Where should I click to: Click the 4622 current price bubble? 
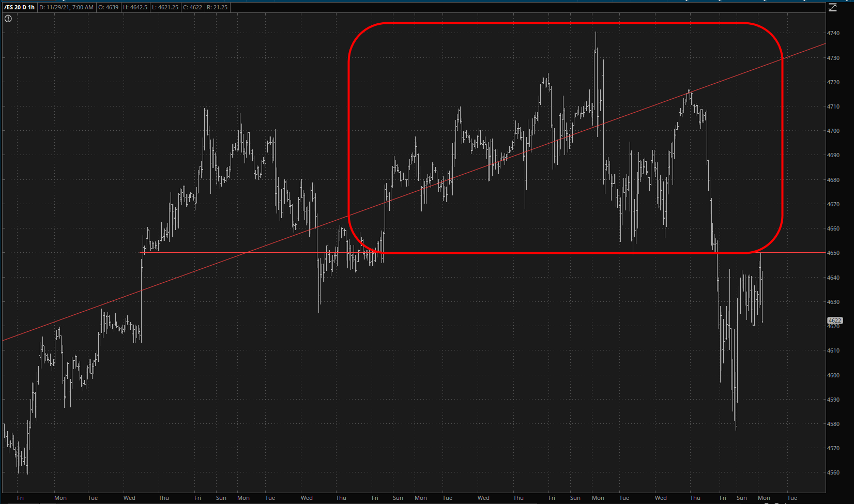pyautogui.click(x=835, y=320)
